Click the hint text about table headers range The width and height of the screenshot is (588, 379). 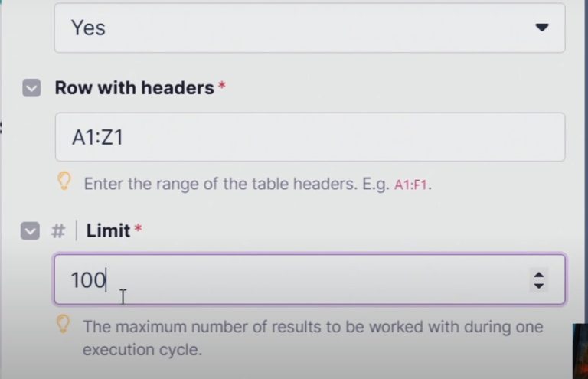click(237, 185)
